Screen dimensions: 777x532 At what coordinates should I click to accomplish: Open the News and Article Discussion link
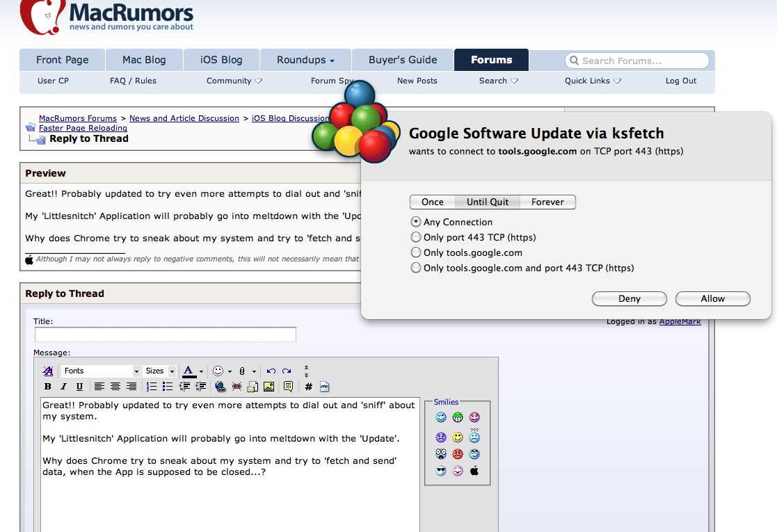coord(184,118)
